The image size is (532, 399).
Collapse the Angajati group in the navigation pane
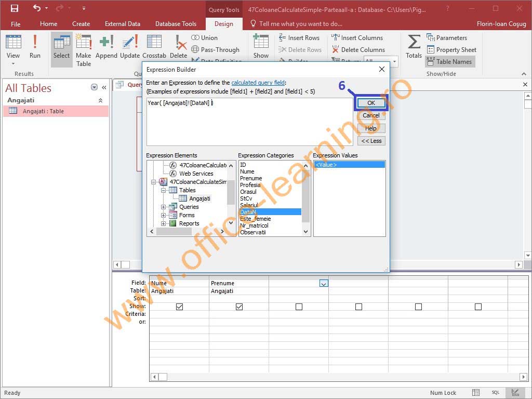[x=100, y=100]
